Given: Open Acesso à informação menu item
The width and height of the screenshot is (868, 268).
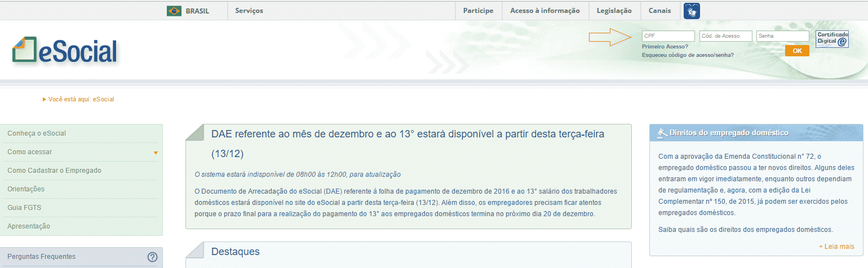Looking at the screenshot, I should (x=545, y=11).
